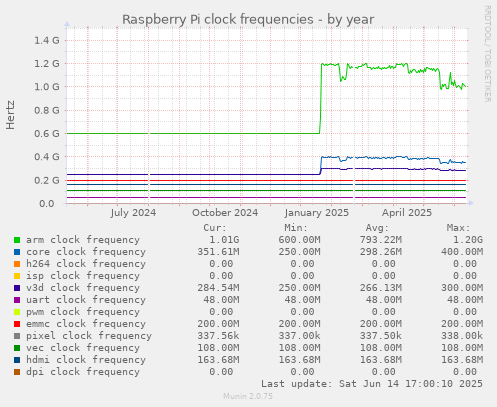Click the 'Cur:' column header
The image size is (497, 407).
click(x=215, y=228)
